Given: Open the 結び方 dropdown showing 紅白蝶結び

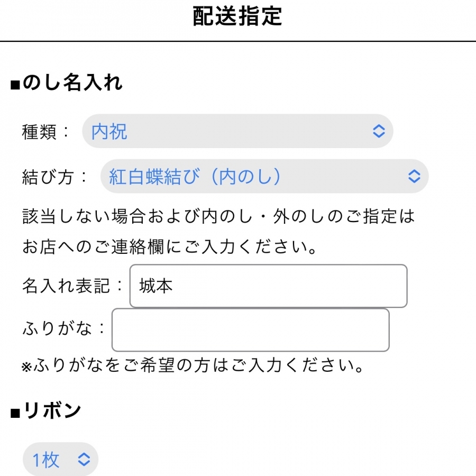Looking at the screenshot, I should [x=264, y=176].
